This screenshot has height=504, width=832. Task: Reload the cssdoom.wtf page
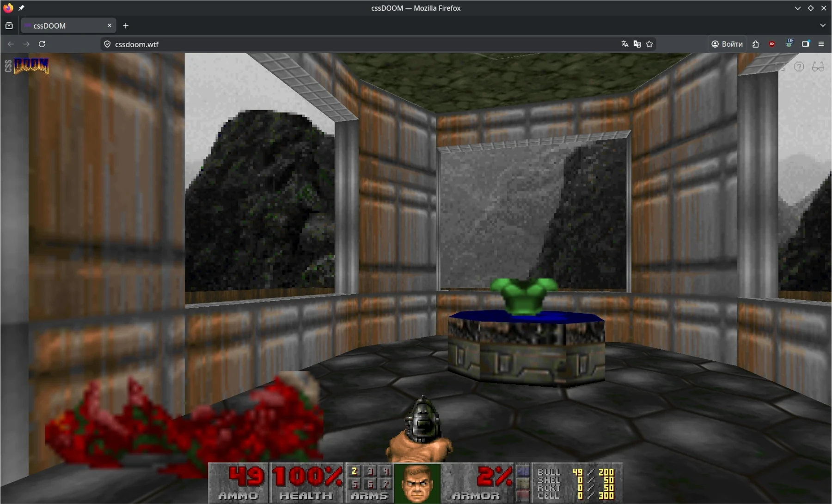42,44
